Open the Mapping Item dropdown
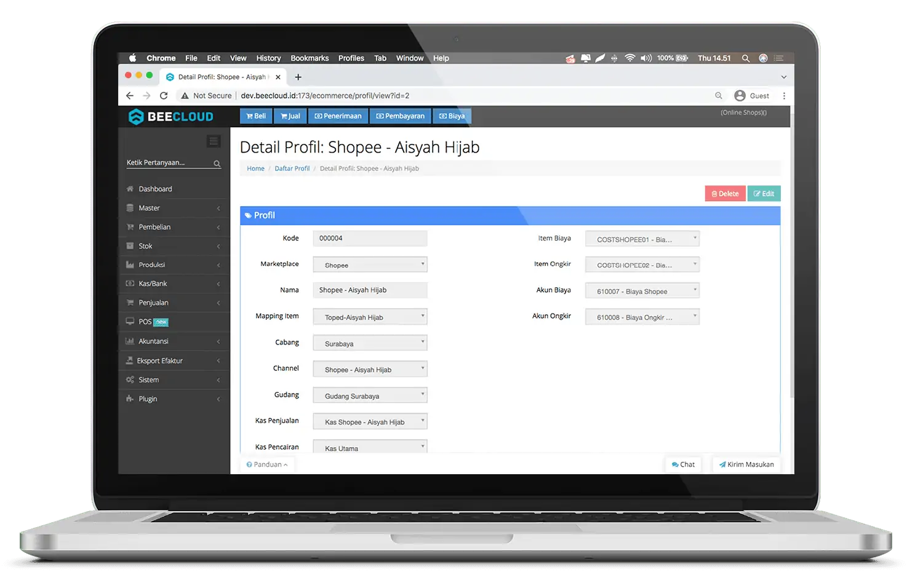This screenshot has height=588, width=923. point(370,317)
